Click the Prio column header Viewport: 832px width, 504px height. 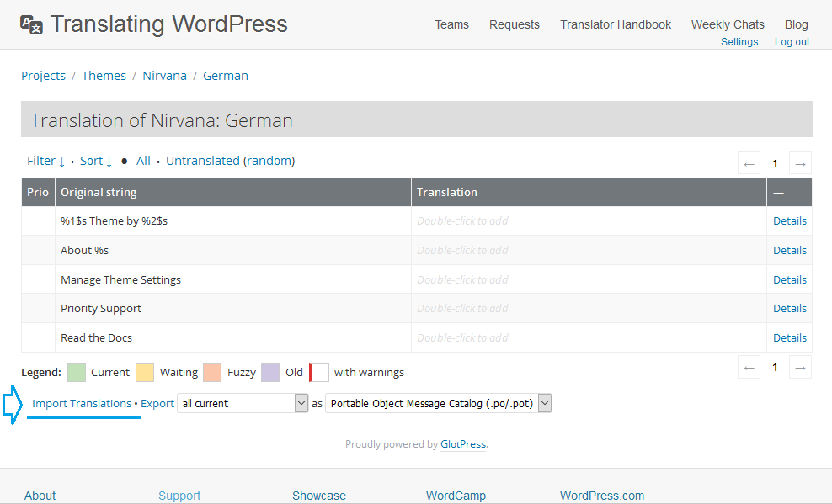click(38, 192)
